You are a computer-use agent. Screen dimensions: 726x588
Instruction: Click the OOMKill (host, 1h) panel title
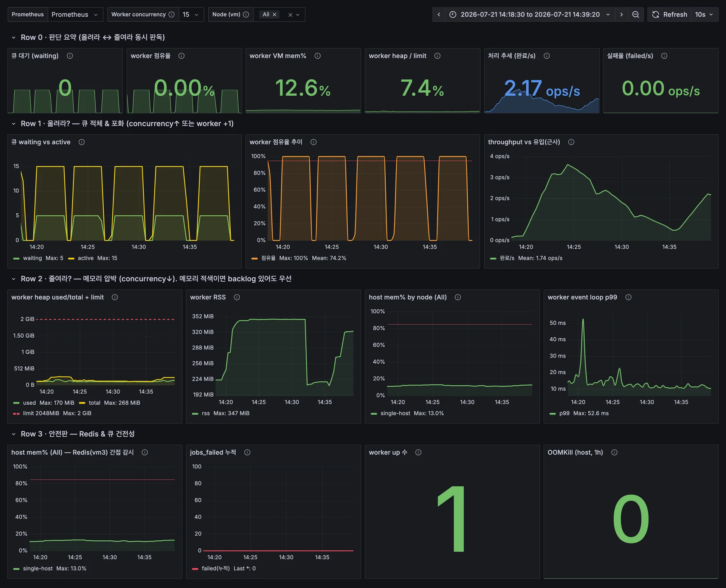click(575, 453)
